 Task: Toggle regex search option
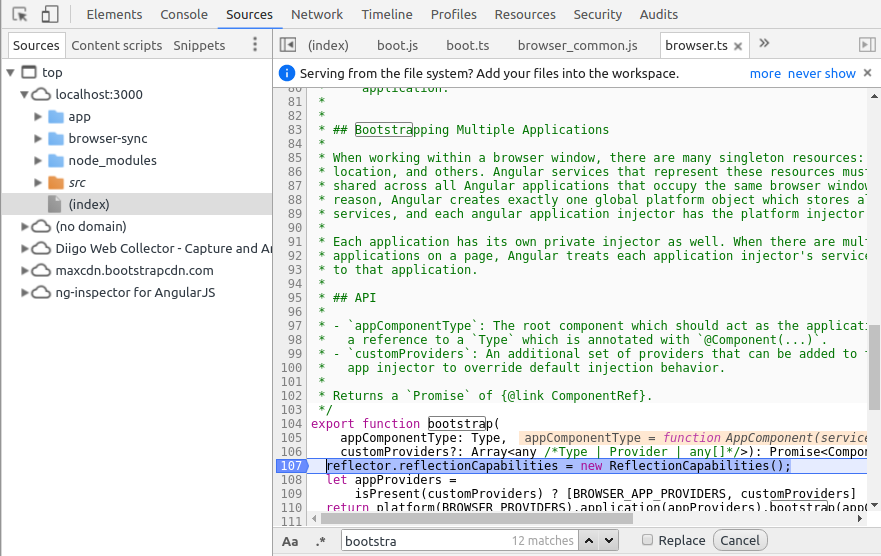pos(321,541)
